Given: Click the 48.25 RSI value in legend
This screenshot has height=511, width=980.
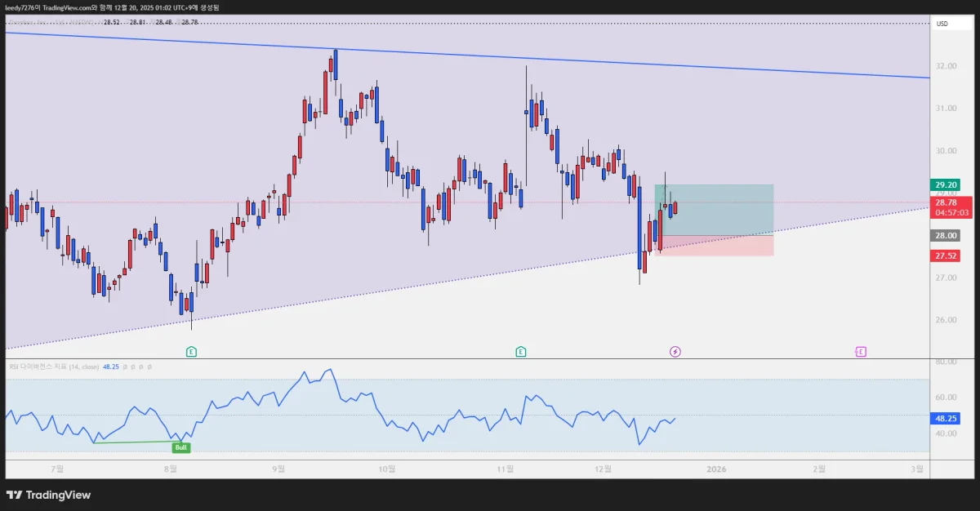Looking at the screenshot, I should (x=109, y=367).
